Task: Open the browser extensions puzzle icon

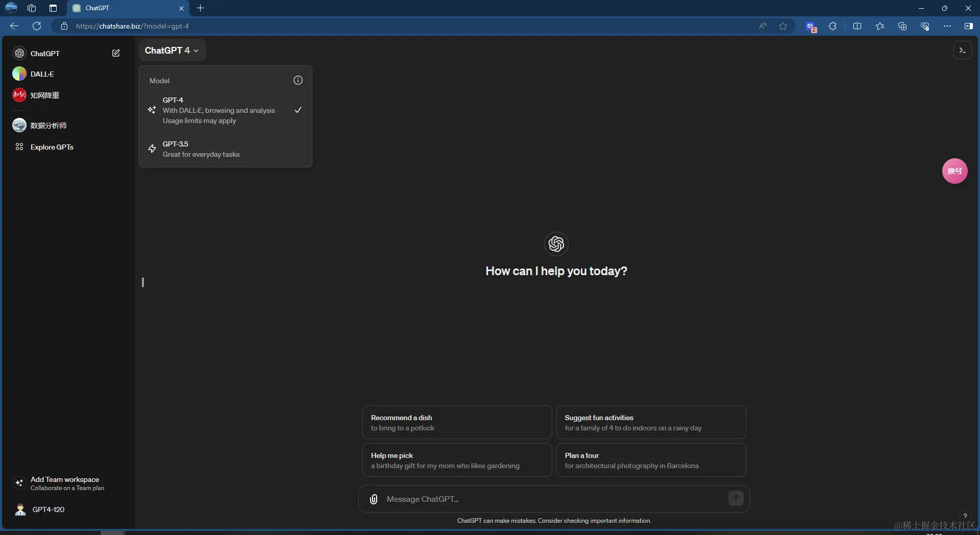Action: [x=832, y=26]
